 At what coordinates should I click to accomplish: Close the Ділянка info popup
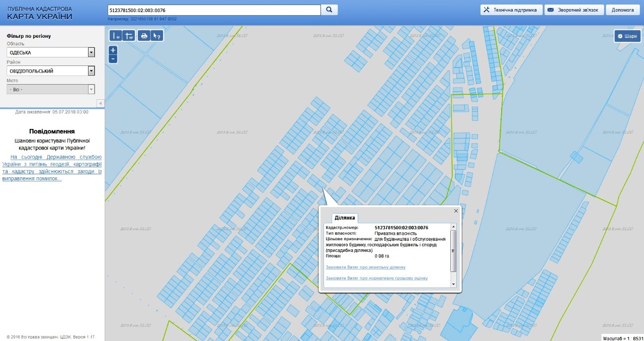tap(456, 211)
